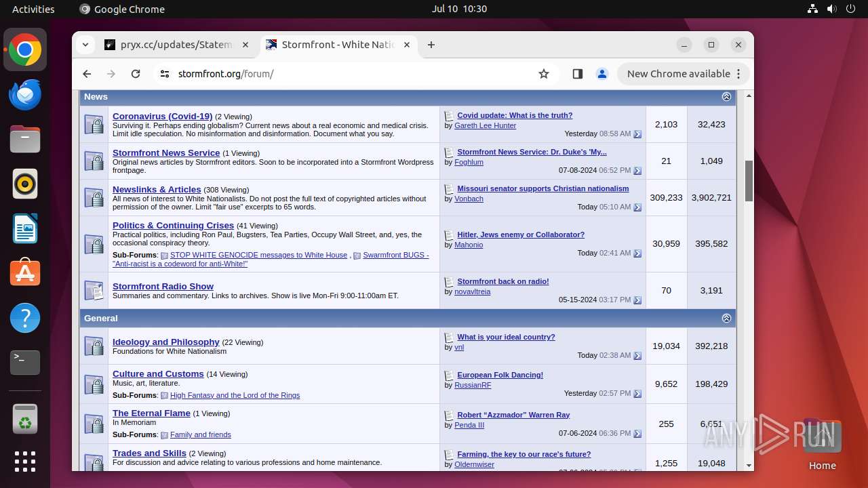Switch to the pryx.cc tab
The width and height of the screenshot is (868, 488).
pos(176,45)
